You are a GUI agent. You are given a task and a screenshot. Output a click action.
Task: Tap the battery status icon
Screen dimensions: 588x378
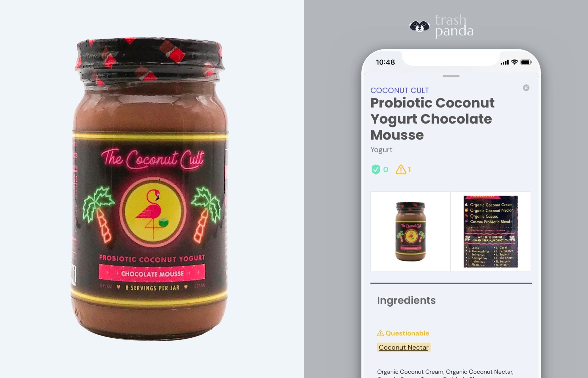pyautogui.click(x=526, y=62)
